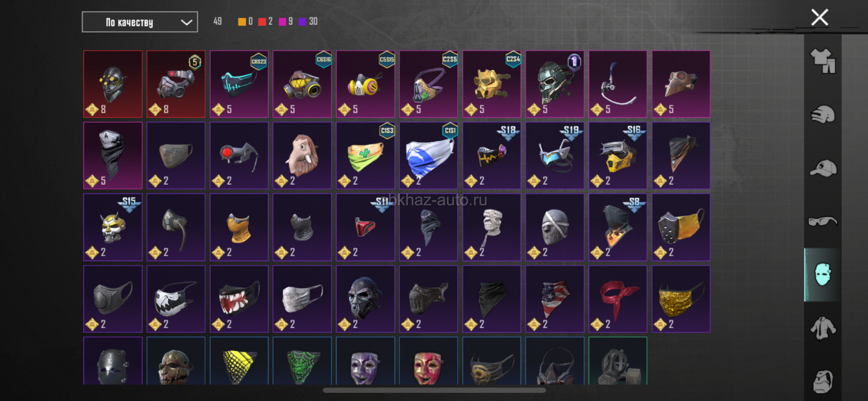The image size is (868, 401).
Task: Click the orange quality color counter
Action: (245, 22)
